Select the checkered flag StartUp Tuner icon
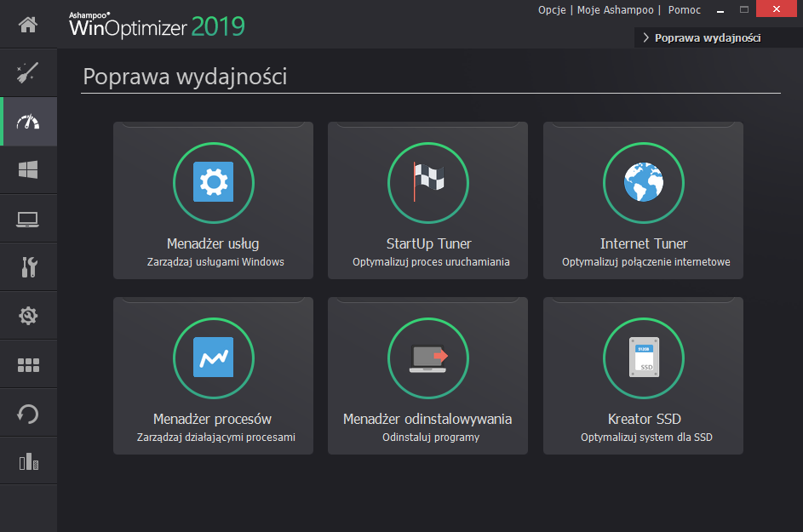The height and width of the screenshot is (532, 803). point(428,182)
